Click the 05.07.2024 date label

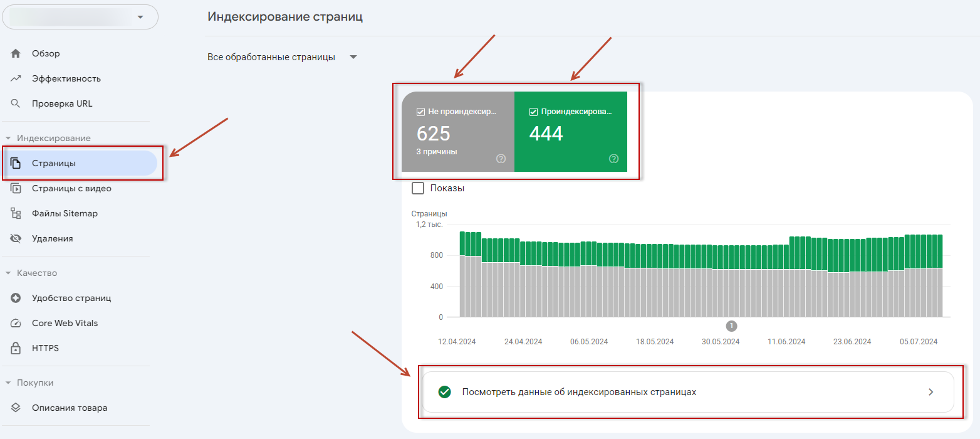tap(919, 342)
